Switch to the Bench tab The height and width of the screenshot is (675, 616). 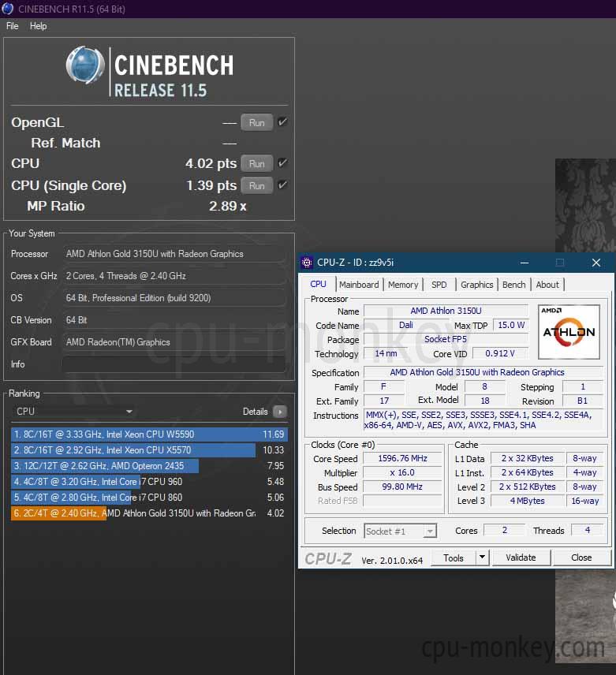point(513,285)
